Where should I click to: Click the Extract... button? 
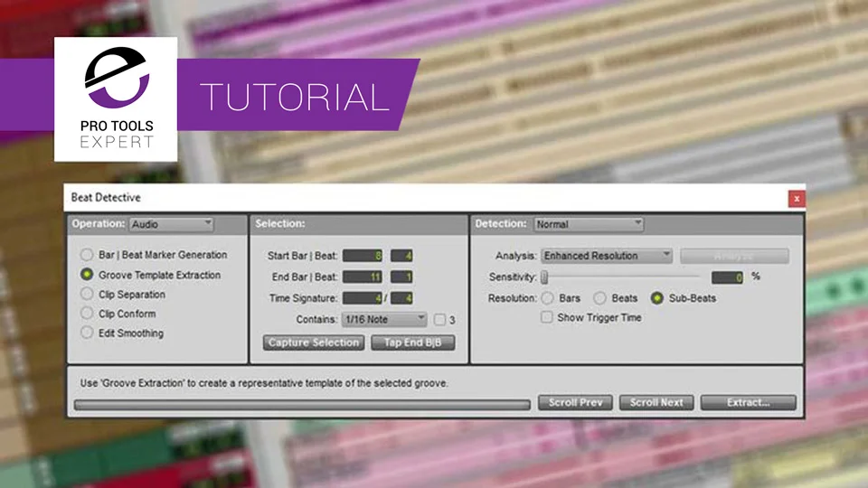[748, 402]
